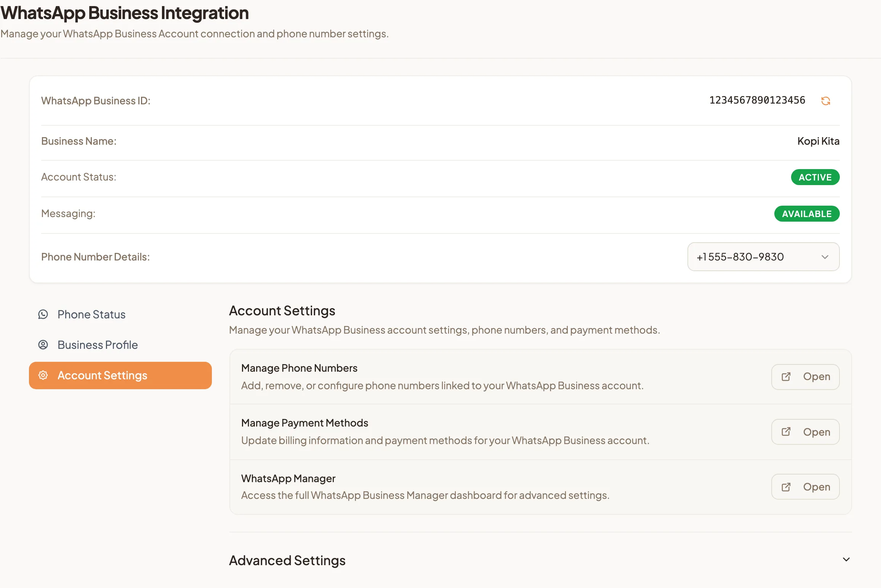Open WhatsApp Manager dashboard
881x588 pixels.
point(805,487)
